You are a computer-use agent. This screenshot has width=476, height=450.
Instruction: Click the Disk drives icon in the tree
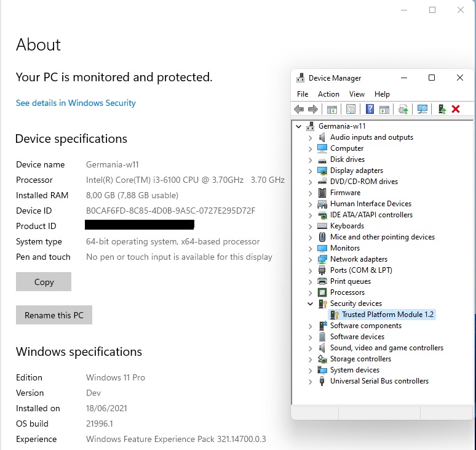pyautogui.click(x=322, y=160)
